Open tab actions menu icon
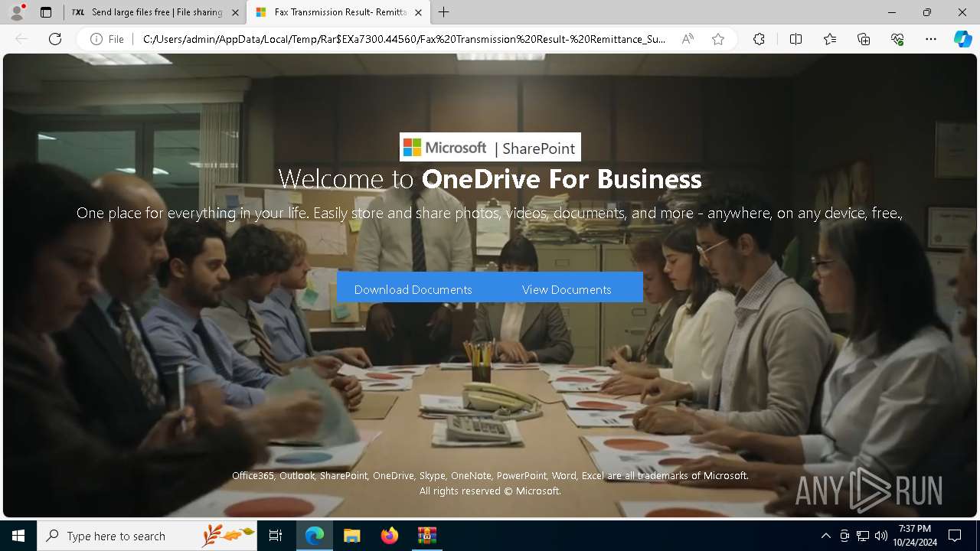The width and height of the screenshot is (980, 551). 46,12
